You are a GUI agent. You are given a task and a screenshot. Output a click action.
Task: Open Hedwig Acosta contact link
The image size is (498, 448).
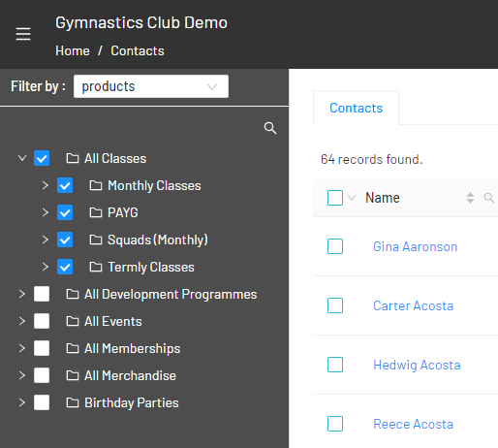(417, 365)
